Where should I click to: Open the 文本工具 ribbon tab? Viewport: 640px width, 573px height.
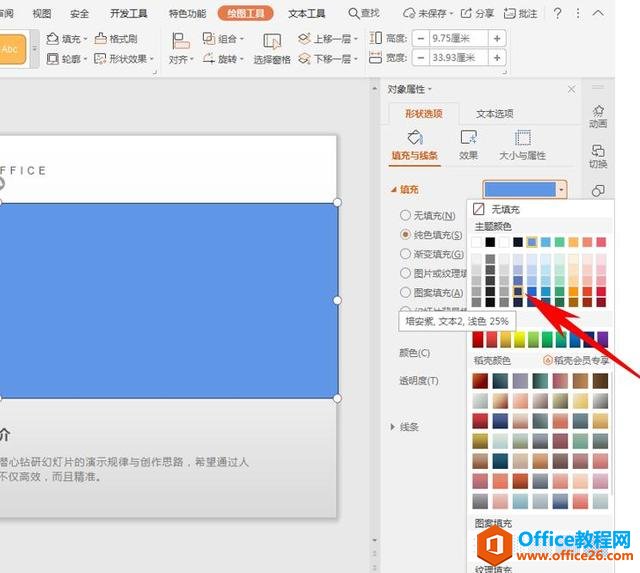(x=306, y=14)
